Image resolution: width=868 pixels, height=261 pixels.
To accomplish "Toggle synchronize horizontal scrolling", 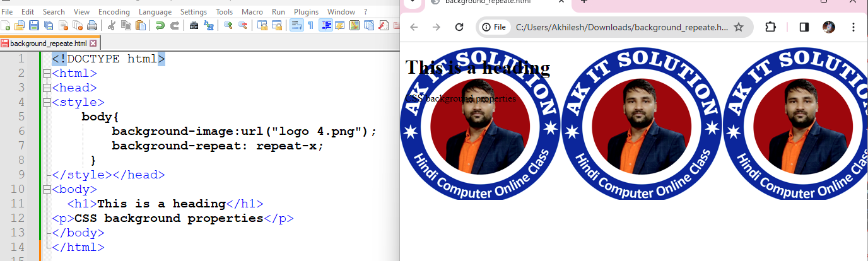I will coord(277,25).
